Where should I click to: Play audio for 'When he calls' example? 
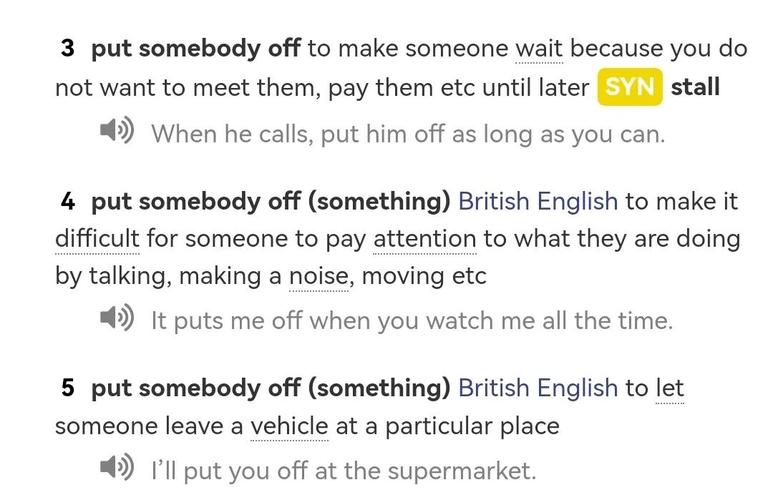[x=117, y=130]
